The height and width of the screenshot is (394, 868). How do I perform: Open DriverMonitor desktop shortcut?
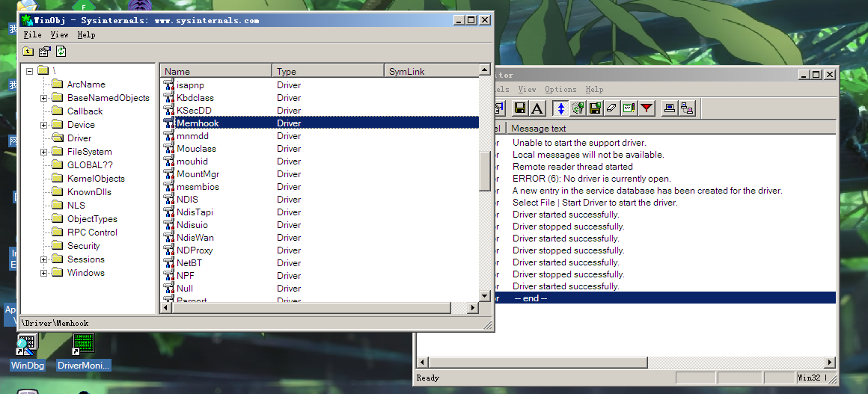pos(84,352)
